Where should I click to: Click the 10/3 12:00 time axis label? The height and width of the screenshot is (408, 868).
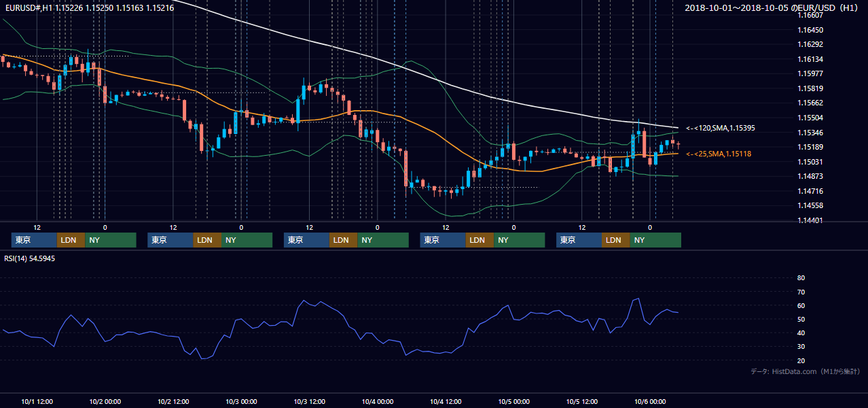pos(310,401)
